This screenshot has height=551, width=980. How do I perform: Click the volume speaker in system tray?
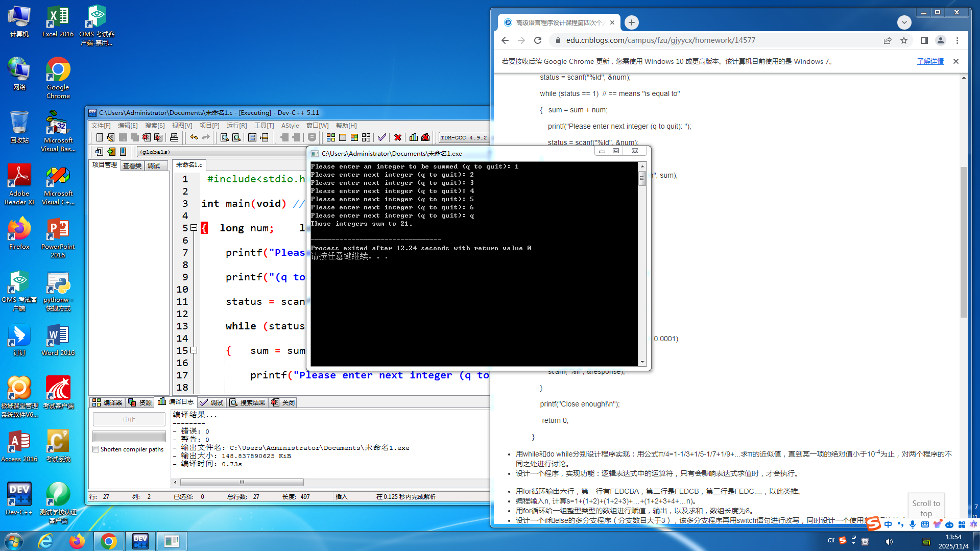click(889, 541)
